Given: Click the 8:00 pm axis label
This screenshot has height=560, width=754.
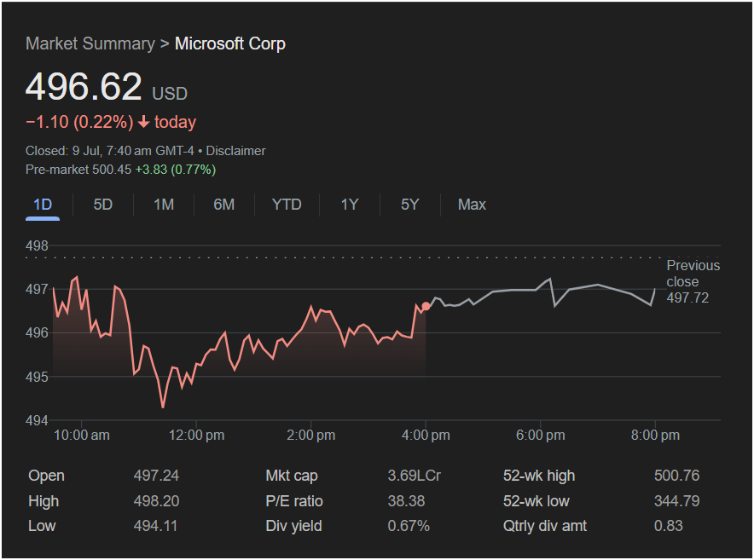Looking at the screenshot, I should 655,436.
